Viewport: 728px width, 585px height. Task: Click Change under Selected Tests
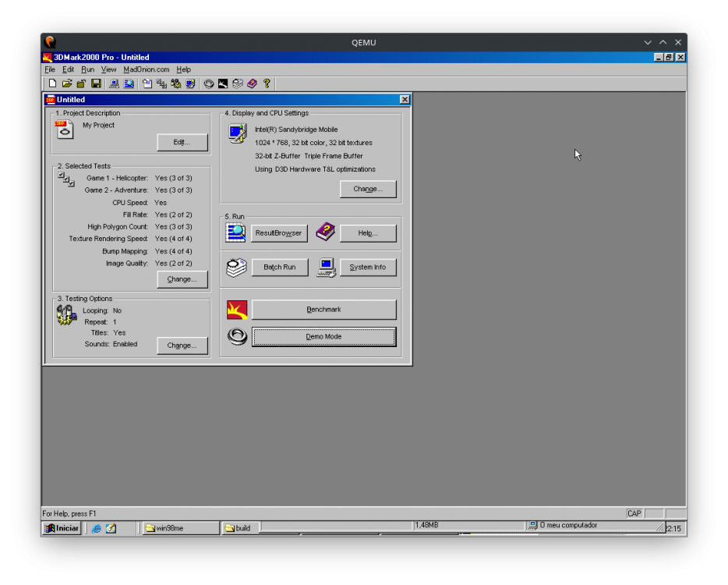[x=182, y=279]
